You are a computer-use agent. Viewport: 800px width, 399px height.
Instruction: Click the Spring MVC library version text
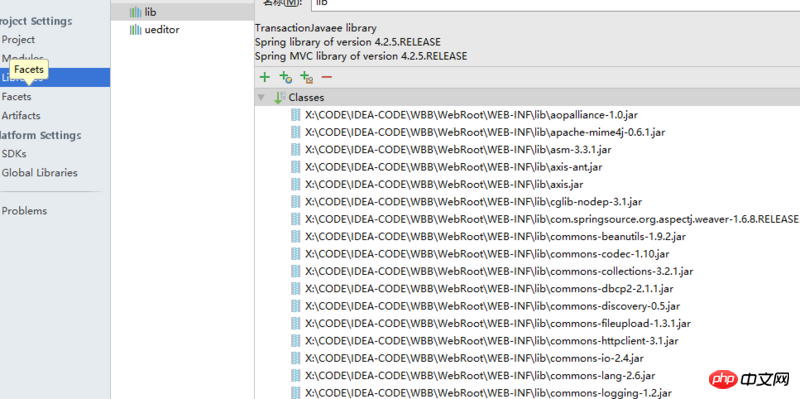pyautogui.click(x=361, y=56)
